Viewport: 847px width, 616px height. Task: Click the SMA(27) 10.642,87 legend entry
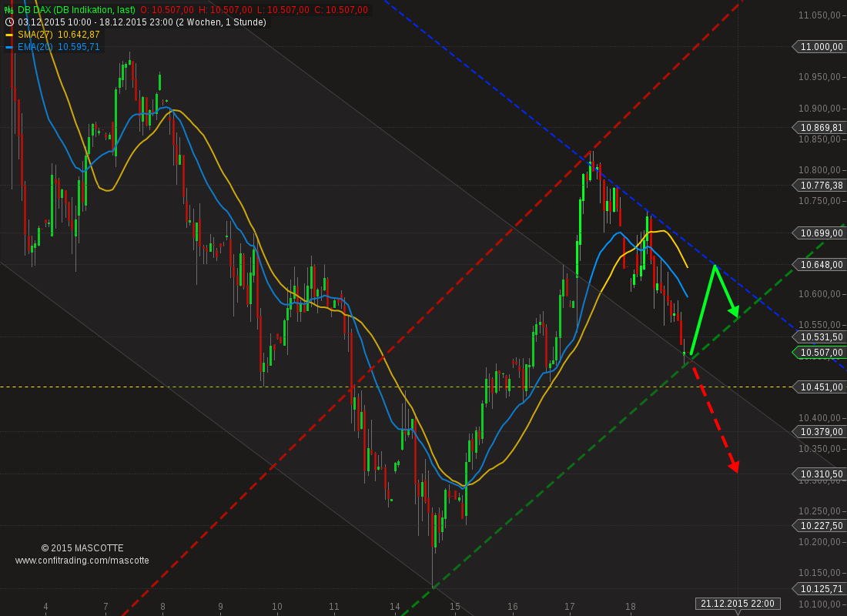(59, 35)
